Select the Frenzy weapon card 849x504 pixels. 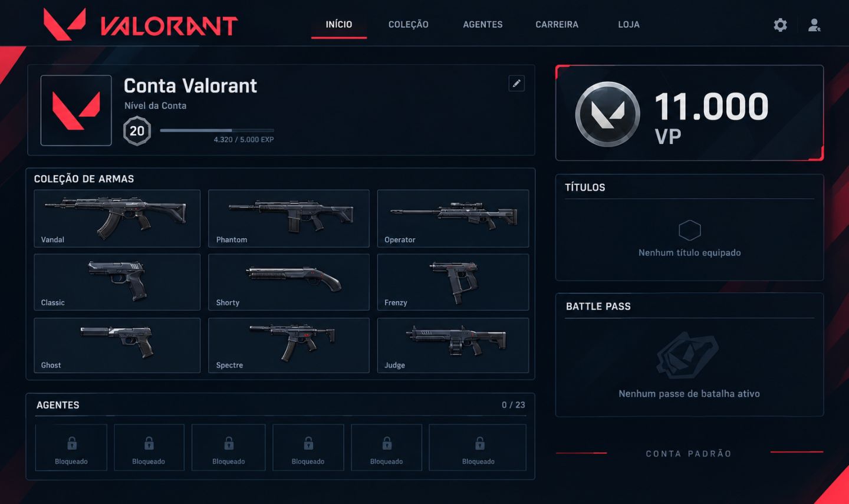point(453,282)
